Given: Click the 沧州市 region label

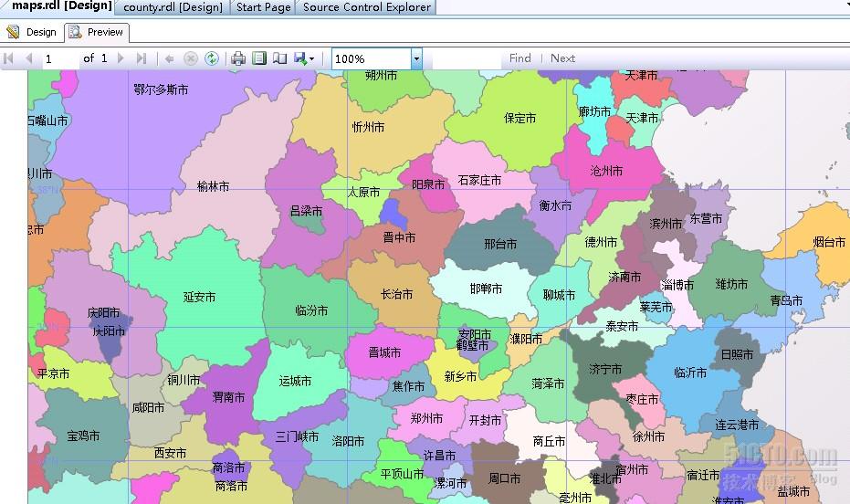Looking at the screenshot, I should click(x=606, y=171).
